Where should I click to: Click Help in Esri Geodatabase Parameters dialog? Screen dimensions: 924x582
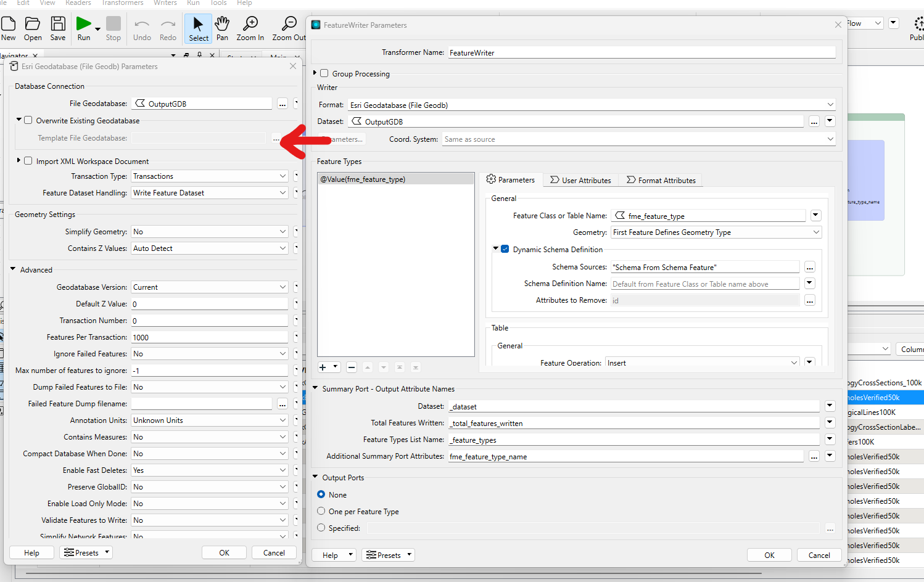coord(31,552)
